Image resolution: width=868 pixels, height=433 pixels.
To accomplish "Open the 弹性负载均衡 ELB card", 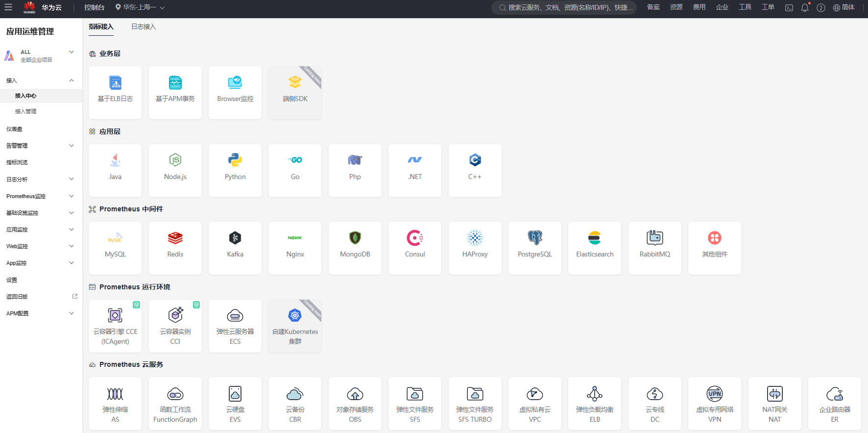I will (x=595, y=404).
